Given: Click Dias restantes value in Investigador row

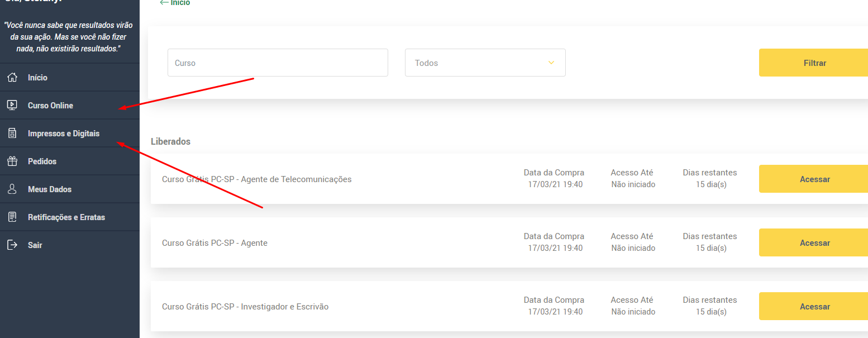Looking at the screenshot, I should 711,312.
